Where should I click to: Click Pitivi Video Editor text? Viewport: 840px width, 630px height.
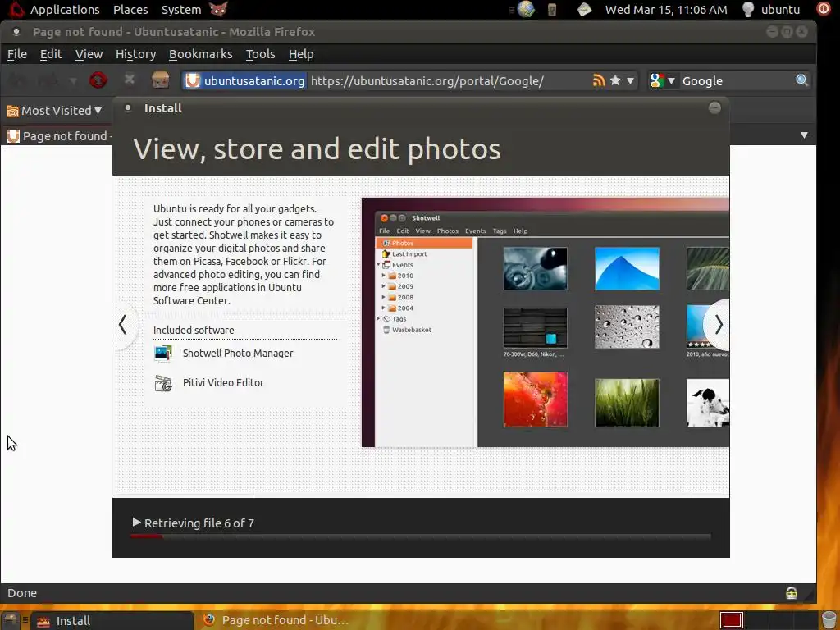click(x=223, y=382)
